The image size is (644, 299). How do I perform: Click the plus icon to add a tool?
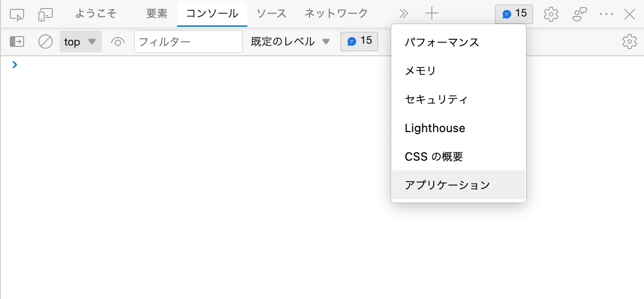point(432,14)
